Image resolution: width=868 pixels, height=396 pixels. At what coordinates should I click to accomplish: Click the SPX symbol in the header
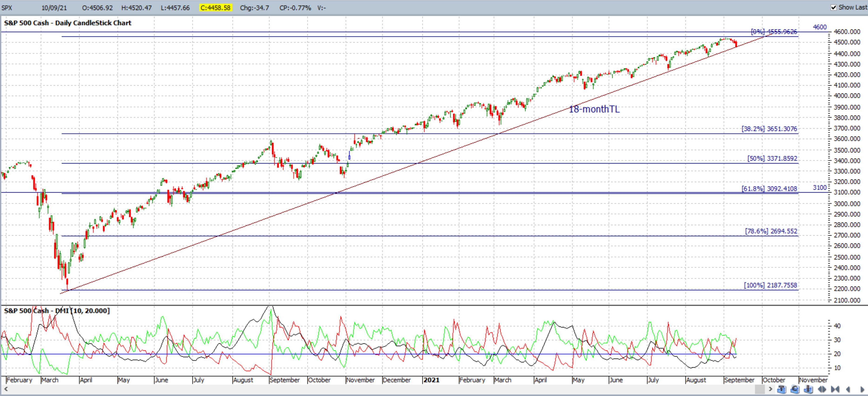coord(7,8)
